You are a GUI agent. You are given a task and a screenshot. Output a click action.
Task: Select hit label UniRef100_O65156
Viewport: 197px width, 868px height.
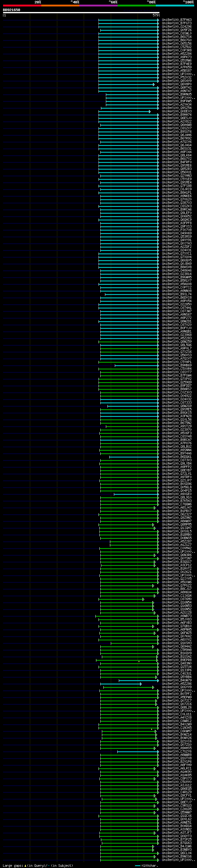177,43
